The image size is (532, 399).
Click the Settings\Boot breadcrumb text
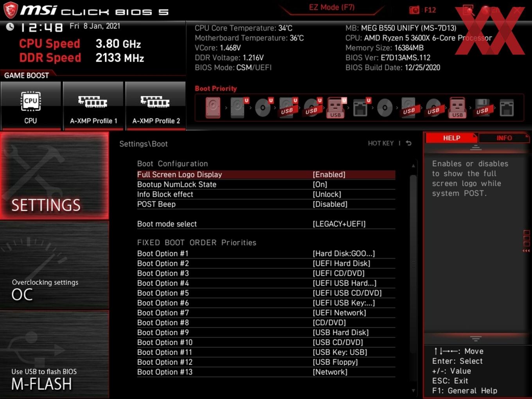144,144
